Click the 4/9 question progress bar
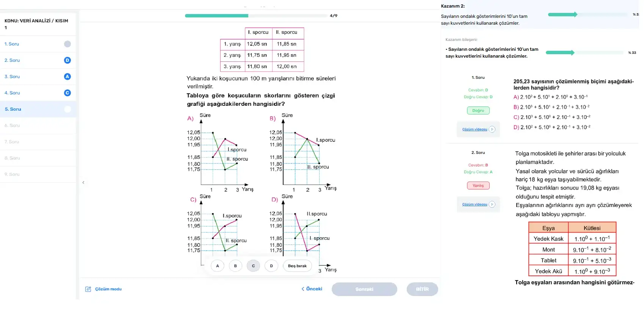 [x=256, y=16]
